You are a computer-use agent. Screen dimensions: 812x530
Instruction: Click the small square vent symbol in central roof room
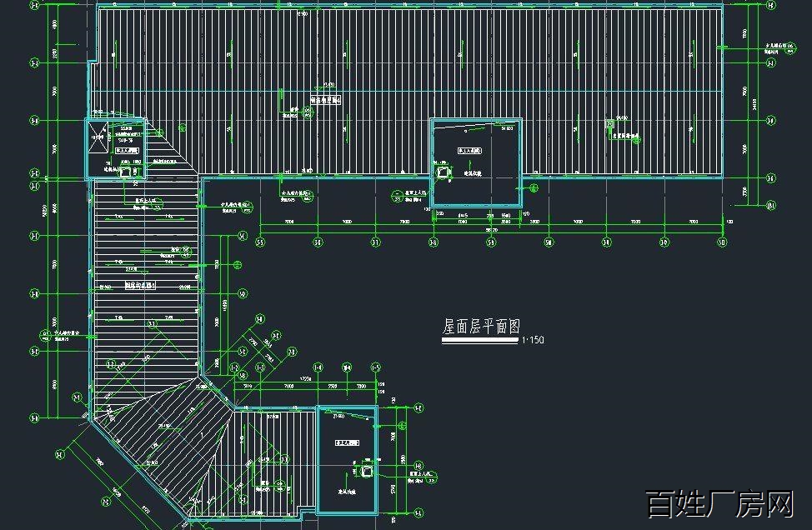[x=444, y=173]
